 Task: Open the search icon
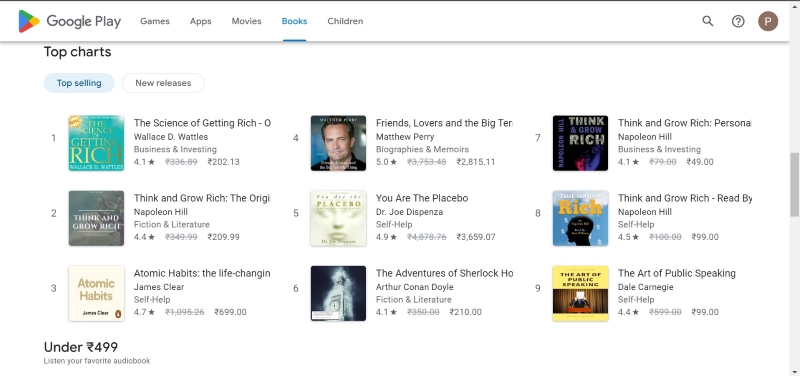point(708,21)
